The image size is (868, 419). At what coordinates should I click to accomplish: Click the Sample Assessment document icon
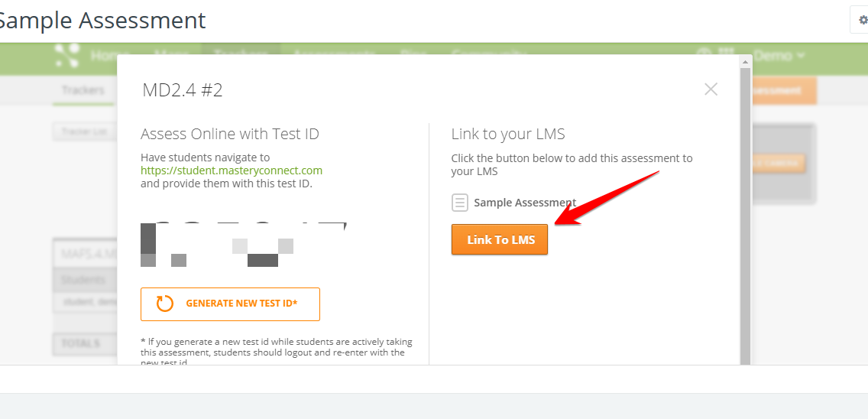click(x=459, y=203)
